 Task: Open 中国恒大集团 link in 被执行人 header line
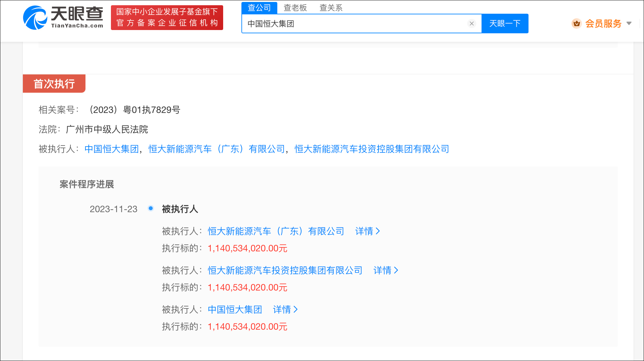(112, 149)
